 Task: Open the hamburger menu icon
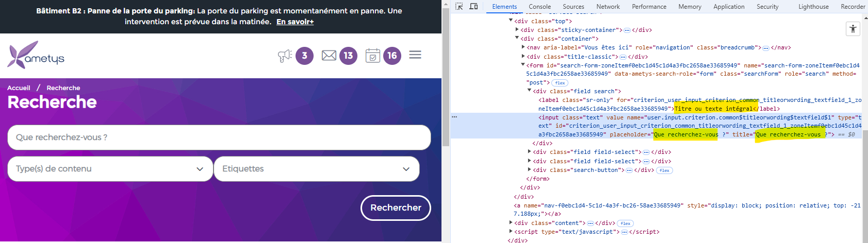(x=415, y=55)
